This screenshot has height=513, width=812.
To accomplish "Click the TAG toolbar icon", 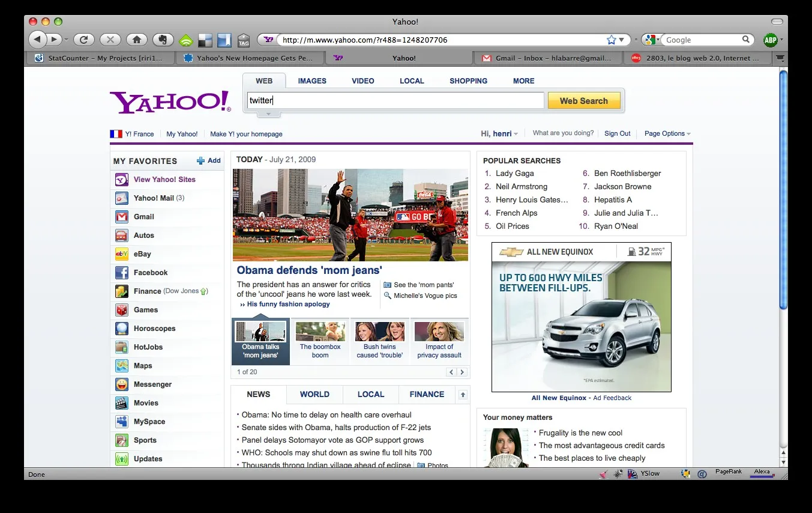I will click(x=244, y=40).
